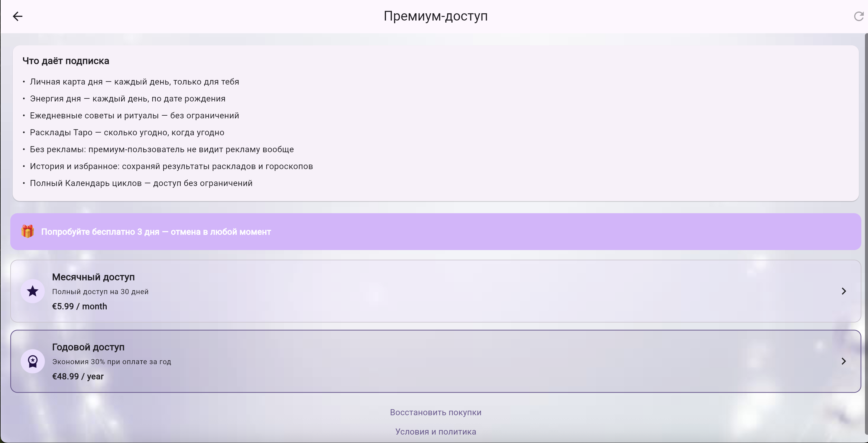Expand the Годовой доступ plan via its chevron
Viewport: 868px width, 443px height.
click(844, 361)
